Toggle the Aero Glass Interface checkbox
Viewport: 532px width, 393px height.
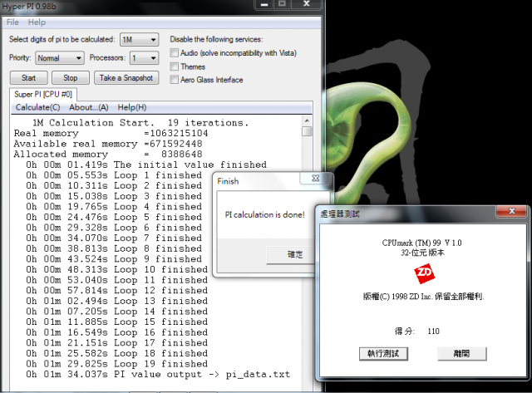[x=174, y=80]
